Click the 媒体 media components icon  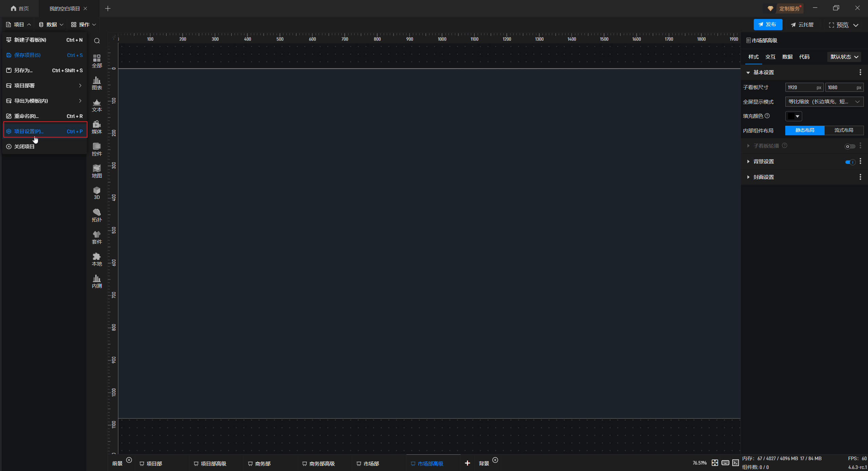(97, 127)
